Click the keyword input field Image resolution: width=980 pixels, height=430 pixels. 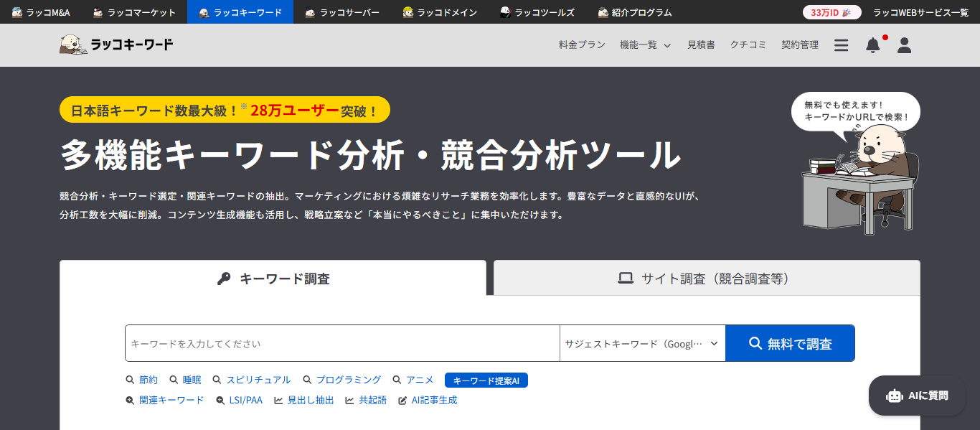coord(342,343)
